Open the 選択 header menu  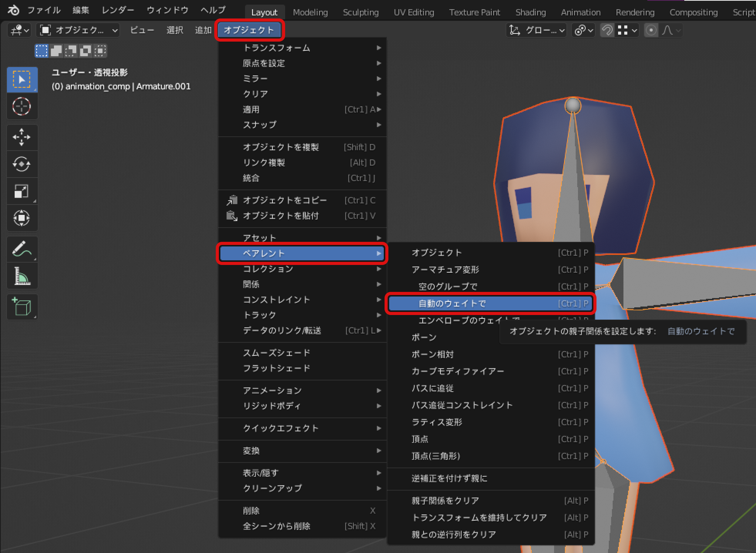[x=175, y=30]
